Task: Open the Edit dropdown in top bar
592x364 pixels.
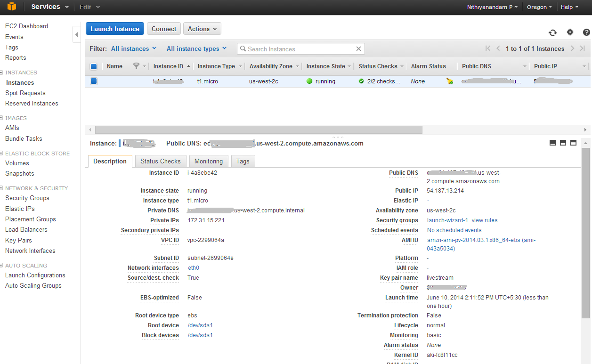Action: point(89,7)
